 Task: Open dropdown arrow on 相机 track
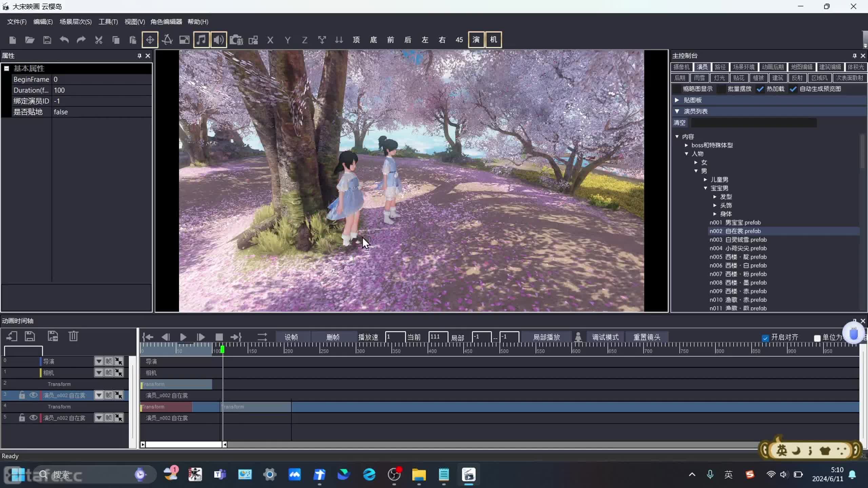pyautogui.click(x=99, y=373)
